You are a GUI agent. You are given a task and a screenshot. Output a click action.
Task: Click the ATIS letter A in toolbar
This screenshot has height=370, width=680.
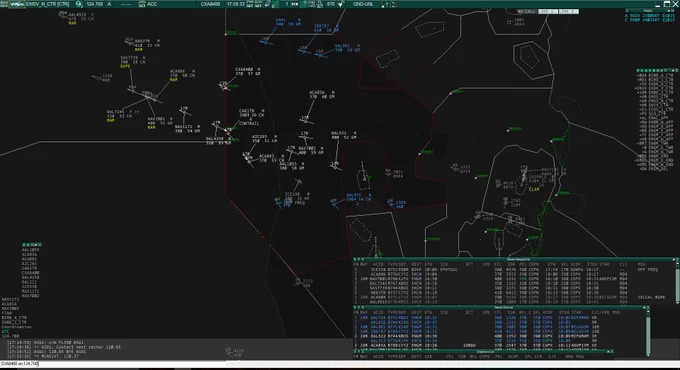tap(109, 4)
